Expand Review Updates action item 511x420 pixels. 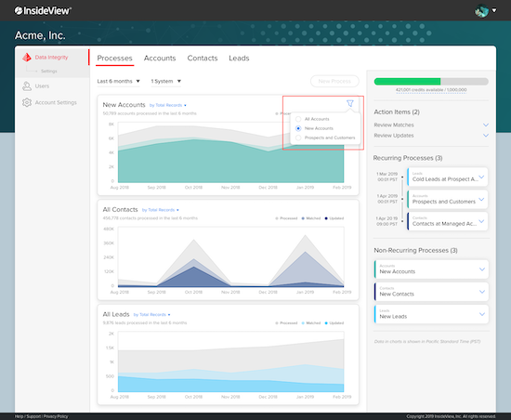[486, 136]
